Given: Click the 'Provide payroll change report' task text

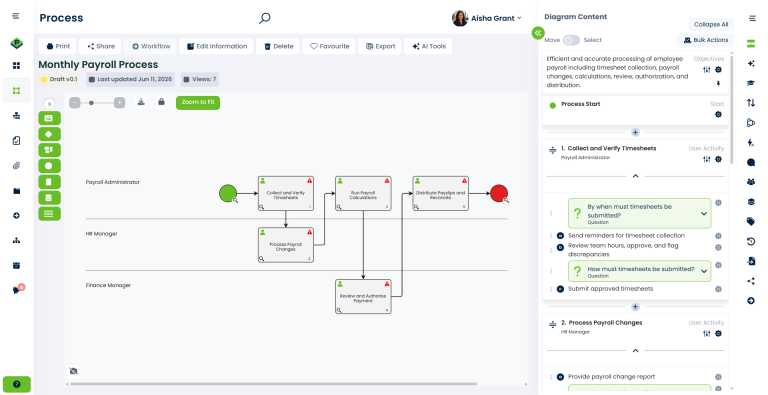Looking at the screenshot, I should [x=611, y=377].
